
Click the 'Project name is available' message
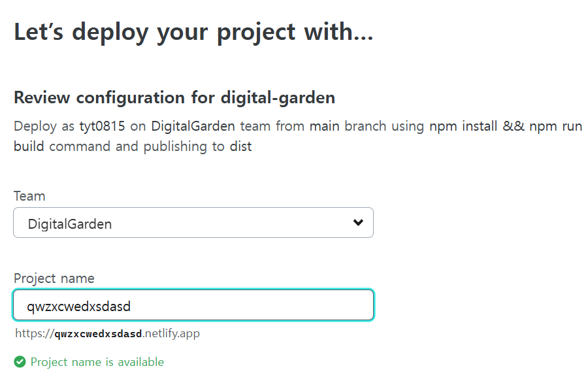tap(97, 362)
